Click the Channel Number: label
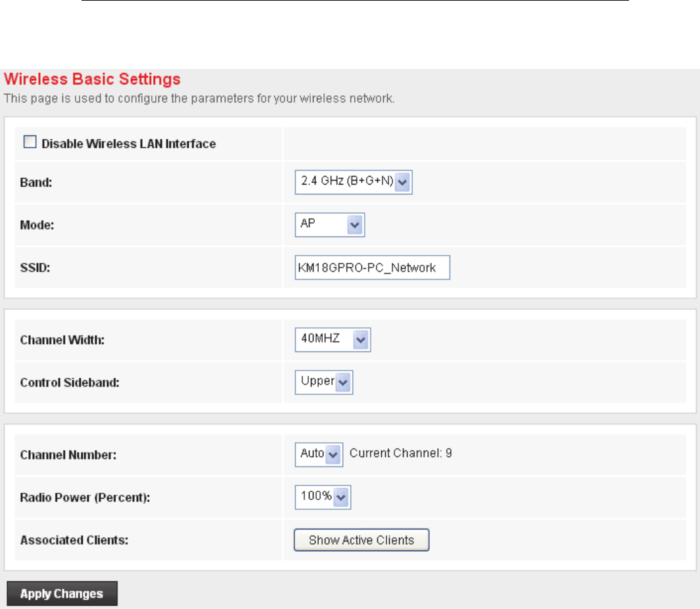Image resolution: width=700 pixels, height=609 pixels. (x=68, y=455)
